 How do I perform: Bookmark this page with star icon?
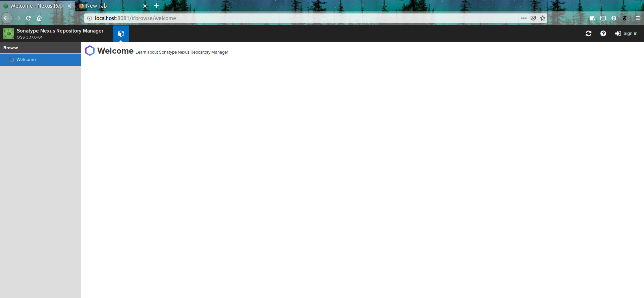pyautogui.click(x=543, y=18)
